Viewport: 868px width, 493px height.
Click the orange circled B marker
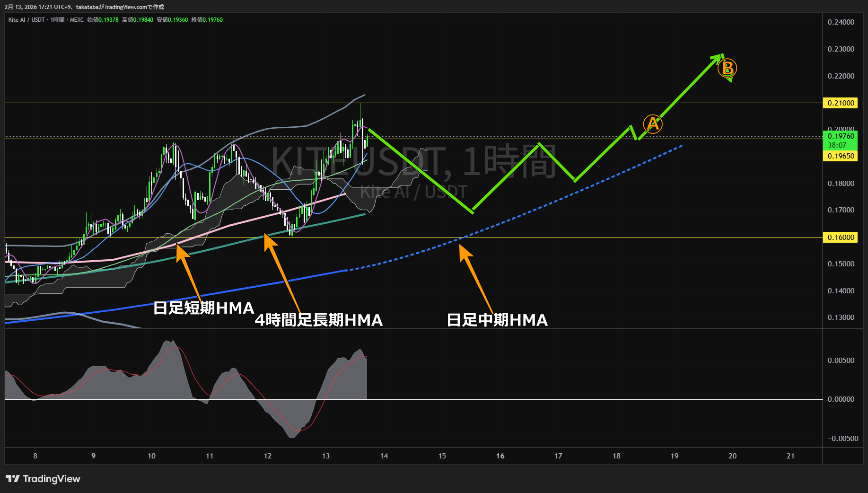[x=727, y=68]
